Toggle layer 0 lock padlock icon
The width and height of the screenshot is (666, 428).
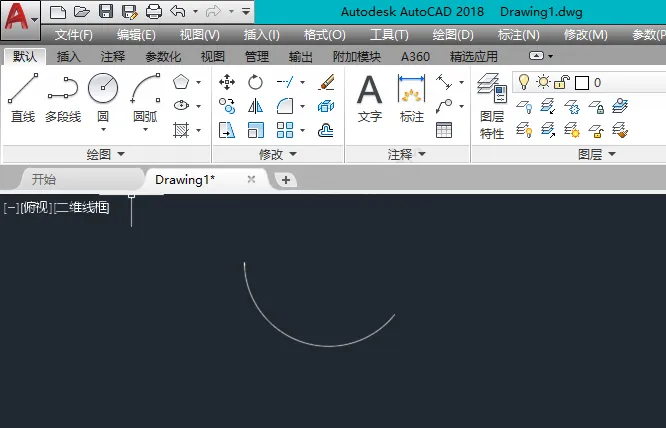coord(562,82)
